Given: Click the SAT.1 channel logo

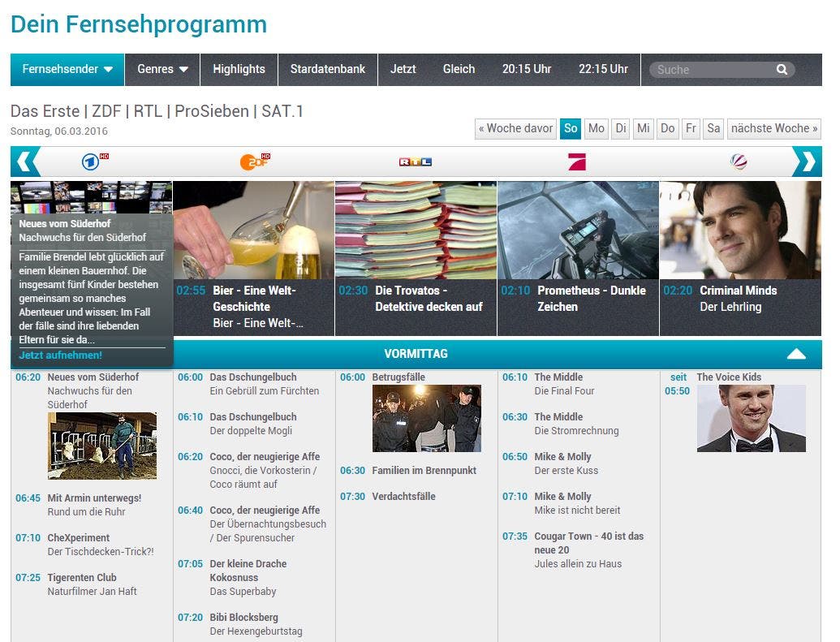Looking at the screenshot, I should [x=739, y=162].
